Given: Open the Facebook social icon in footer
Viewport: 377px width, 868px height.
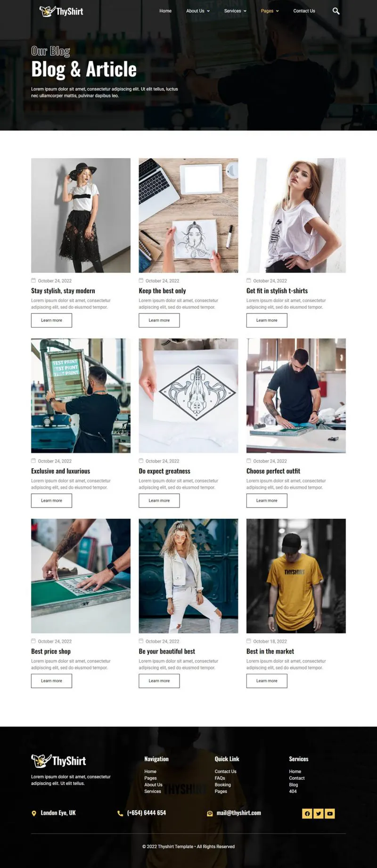Looking at the screenshot, I should [307, 813].
